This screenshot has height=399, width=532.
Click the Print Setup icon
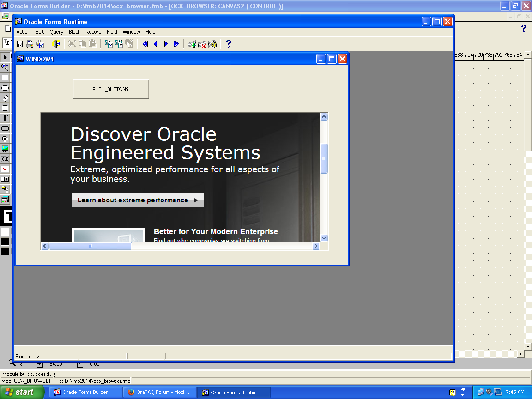(x=40, y=44)
